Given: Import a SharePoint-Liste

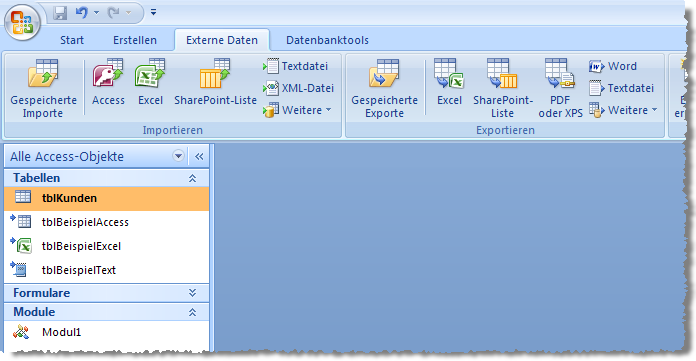Looking at the screenshot, I should (215, 83).
